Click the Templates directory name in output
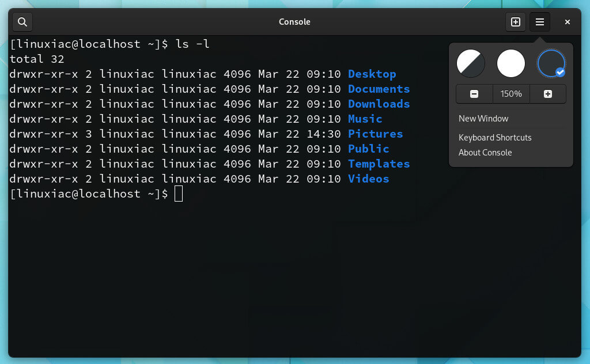 (x=379, y=164)
